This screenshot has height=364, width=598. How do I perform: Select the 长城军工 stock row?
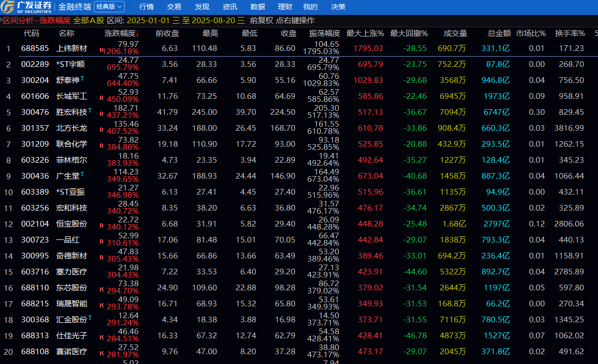pyautogui.click(x=299, y=96)
